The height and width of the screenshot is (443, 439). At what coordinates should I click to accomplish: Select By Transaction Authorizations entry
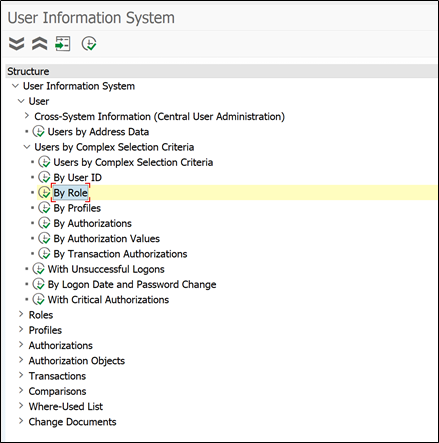[x=120, y=254]
